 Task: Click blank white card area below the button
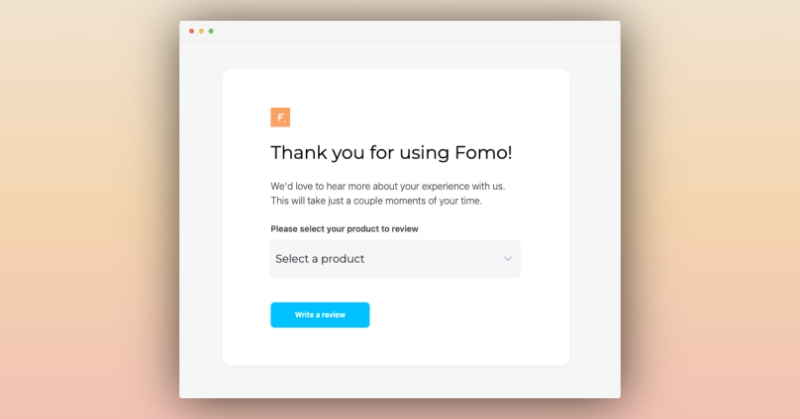point(396,347)
